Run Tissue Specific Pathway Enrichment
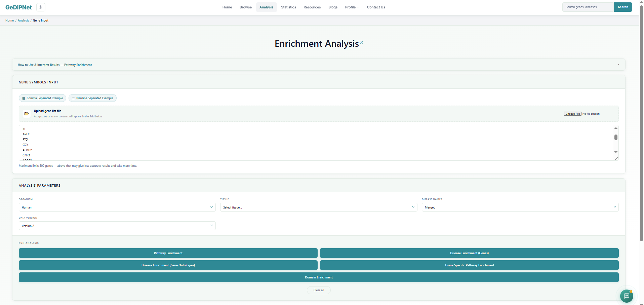 coord(469,265)
